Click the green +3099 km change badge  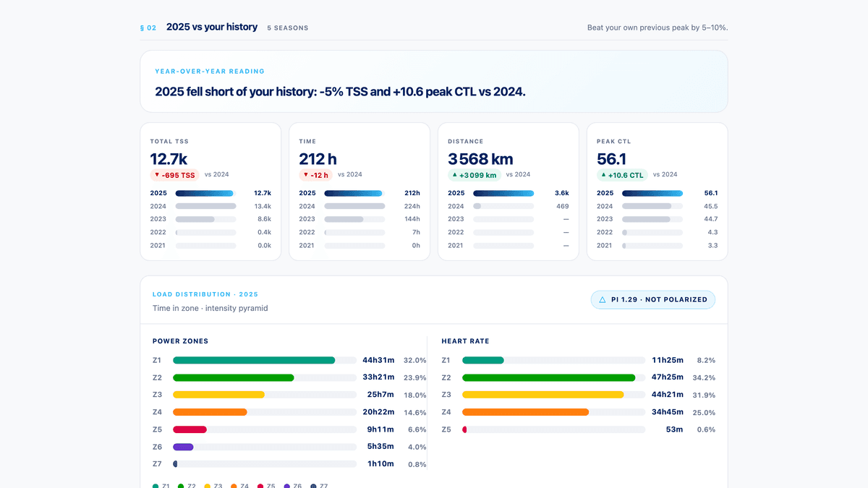(x=474, y=175)
